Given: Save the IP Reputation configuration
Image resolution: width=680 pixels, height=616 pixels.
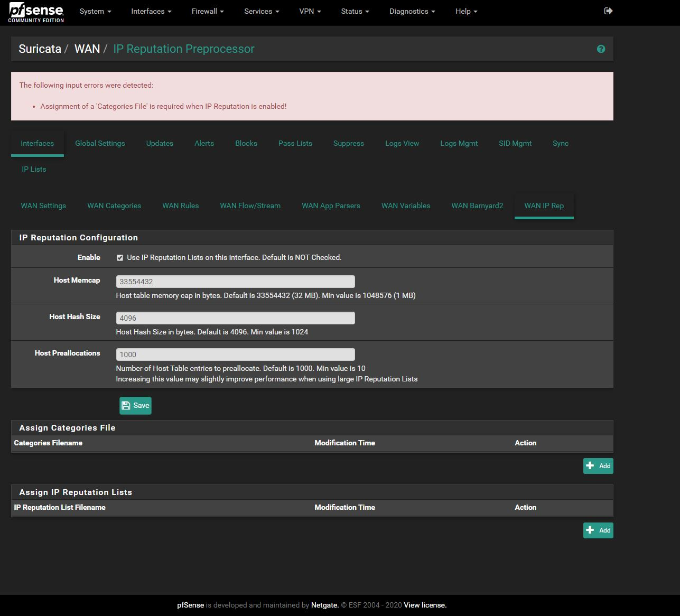Looking at the screenshot, I should pos(135,405).
